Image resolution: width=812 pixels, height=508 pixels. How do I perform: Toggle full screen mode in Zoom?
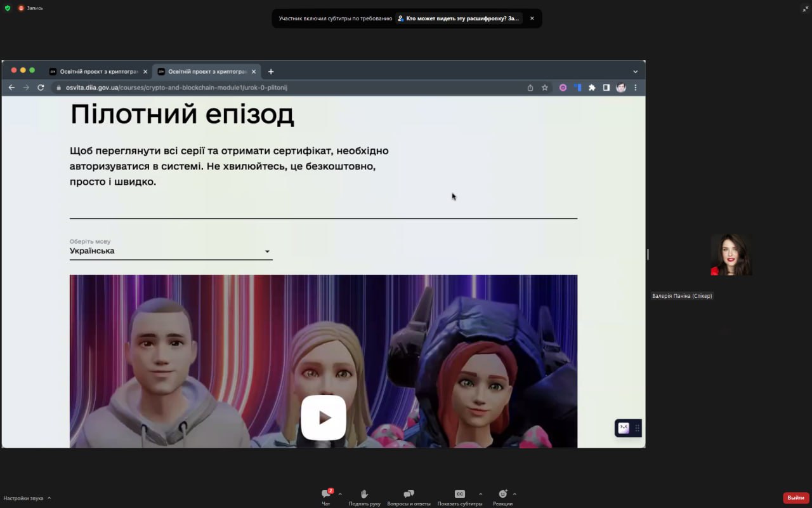(805, 8)
